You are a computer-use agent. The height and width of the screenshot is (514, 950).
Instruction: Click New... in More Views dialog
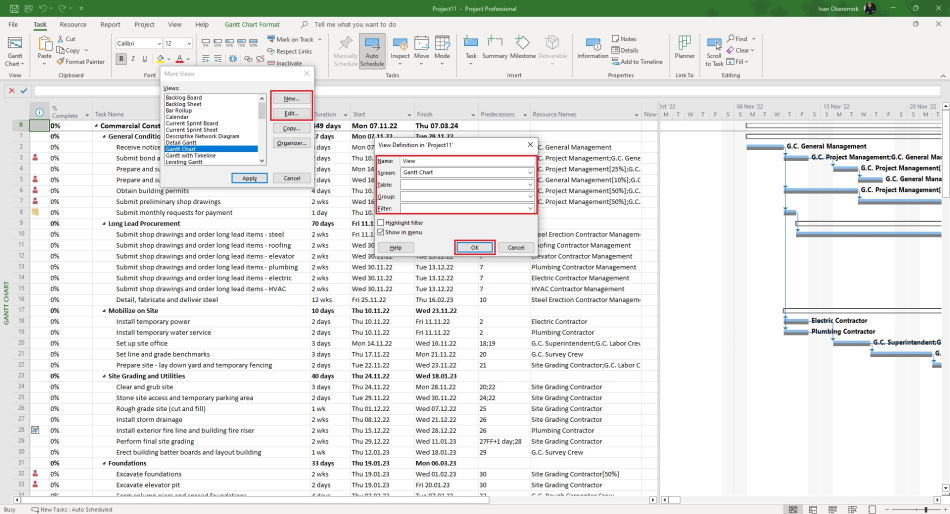[291, 98]
